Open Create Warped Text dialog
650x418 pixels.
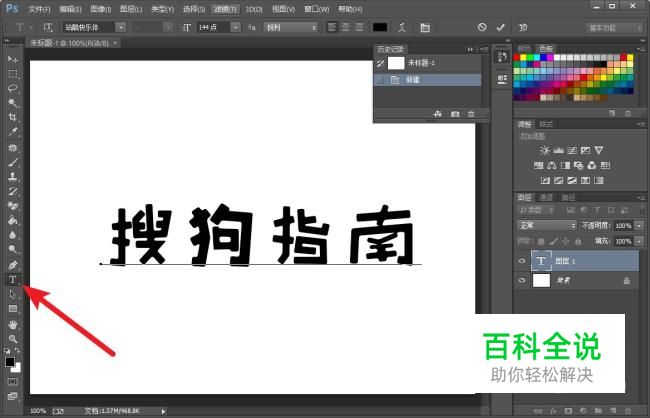point(402,27)
